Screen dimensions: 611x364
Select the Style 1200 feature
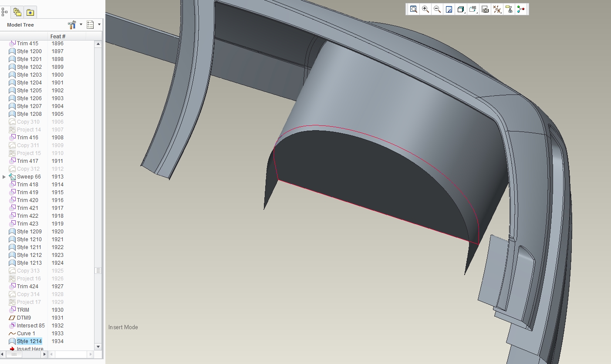(29, 51)
